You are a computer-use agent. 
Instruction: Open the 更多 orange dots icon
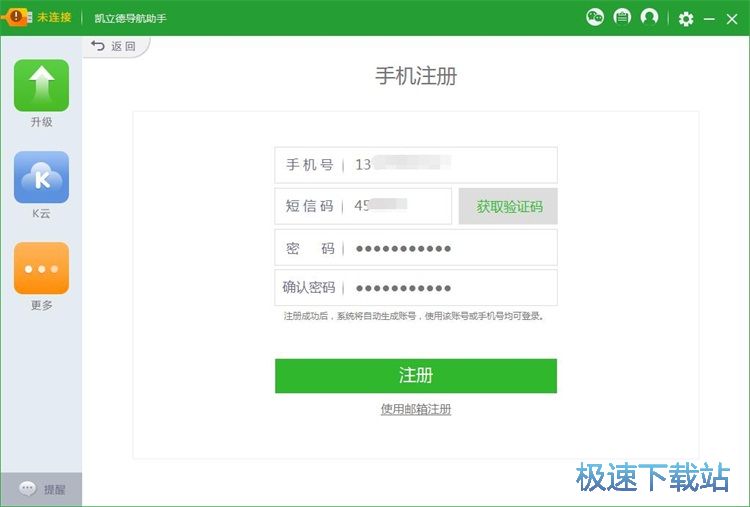(42, 268)
